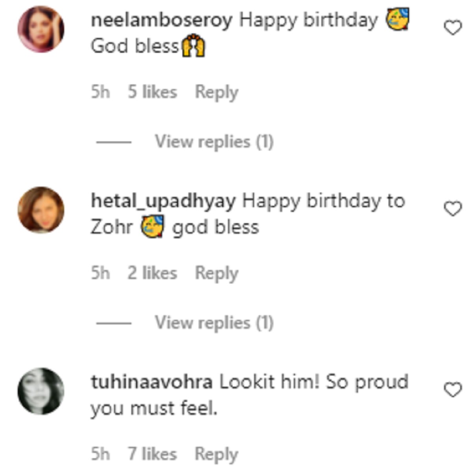Screen dimensions: 472x476
Task: Expand replies under hetal_upadhyay's comment
Action: (214, 323)
